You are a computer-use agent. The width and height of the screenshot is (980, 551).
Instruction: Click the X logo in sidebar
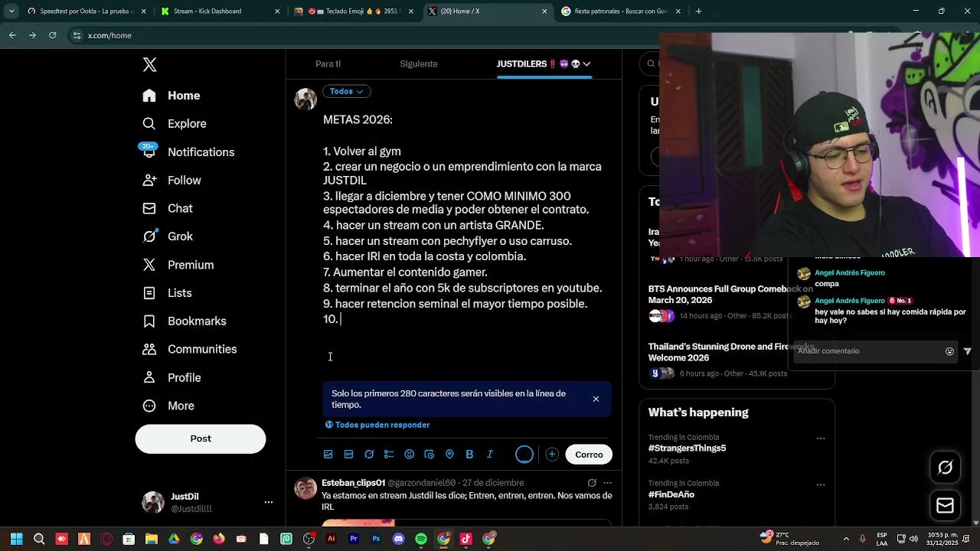150,64
